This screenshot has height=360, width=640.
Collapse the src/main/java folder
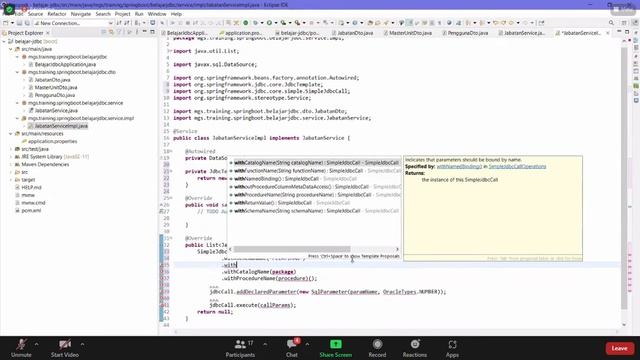pyautogui.click(x=11, y=49)
